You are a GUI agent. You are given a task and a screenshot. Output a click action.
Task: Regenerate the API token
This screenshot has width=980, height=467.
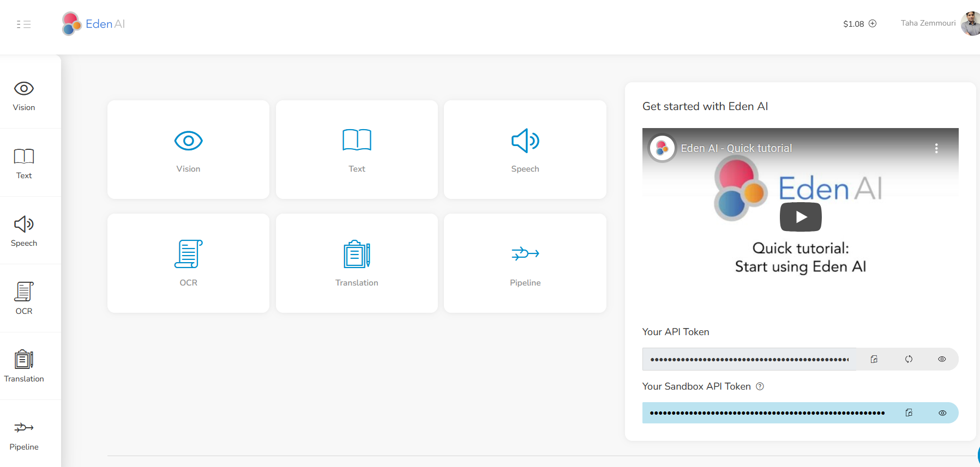[x=909, y=359]
